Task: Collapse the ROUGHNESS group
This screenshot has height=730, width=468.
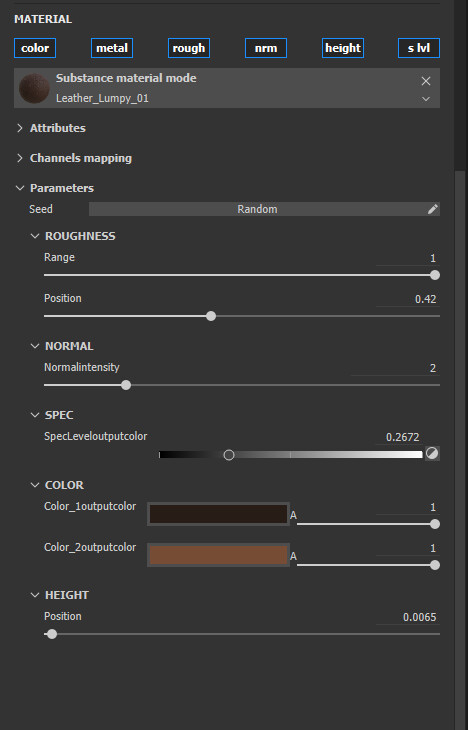Action: pyautogui.click(x=35, y=236)
